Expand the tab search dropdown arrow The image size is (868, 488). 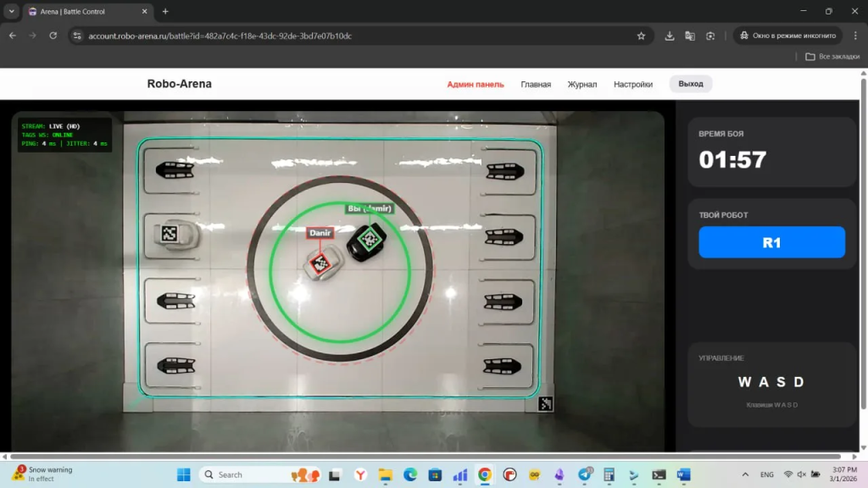click(11, 12)
